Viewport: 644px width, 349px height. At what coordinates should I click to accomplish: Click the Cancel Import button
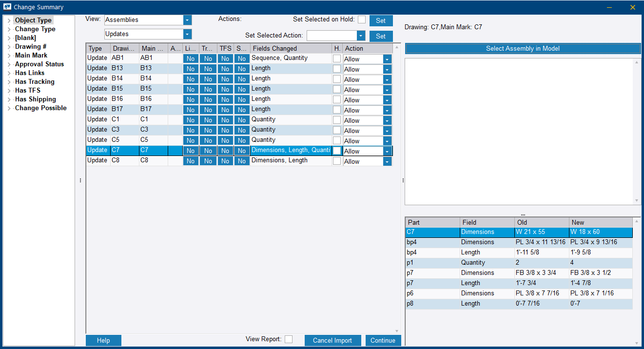pos(332,340)
